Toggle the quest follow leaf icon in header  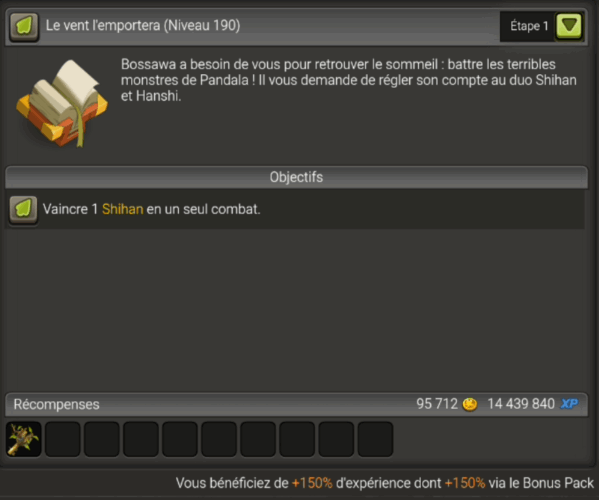(x=24, y=26)
